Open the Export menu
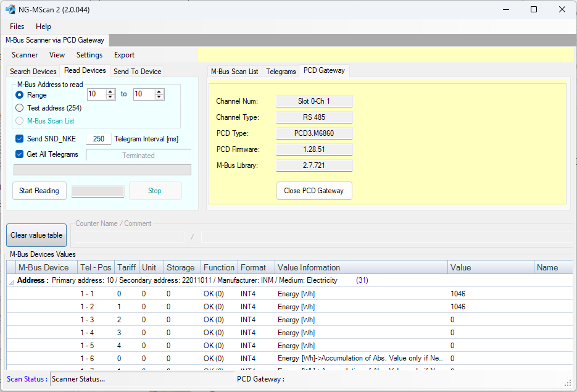 pos(124,55)
